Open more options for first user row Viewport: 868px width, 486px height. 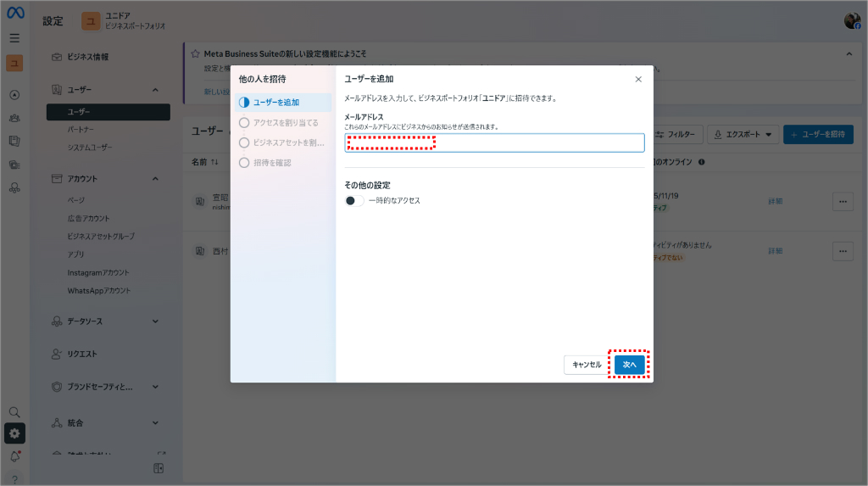[843, 202]
